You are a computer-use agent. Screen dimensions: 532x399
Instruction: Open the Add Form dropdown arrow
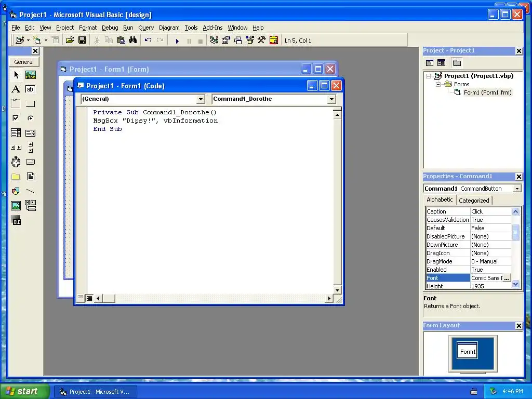(46, 41)
